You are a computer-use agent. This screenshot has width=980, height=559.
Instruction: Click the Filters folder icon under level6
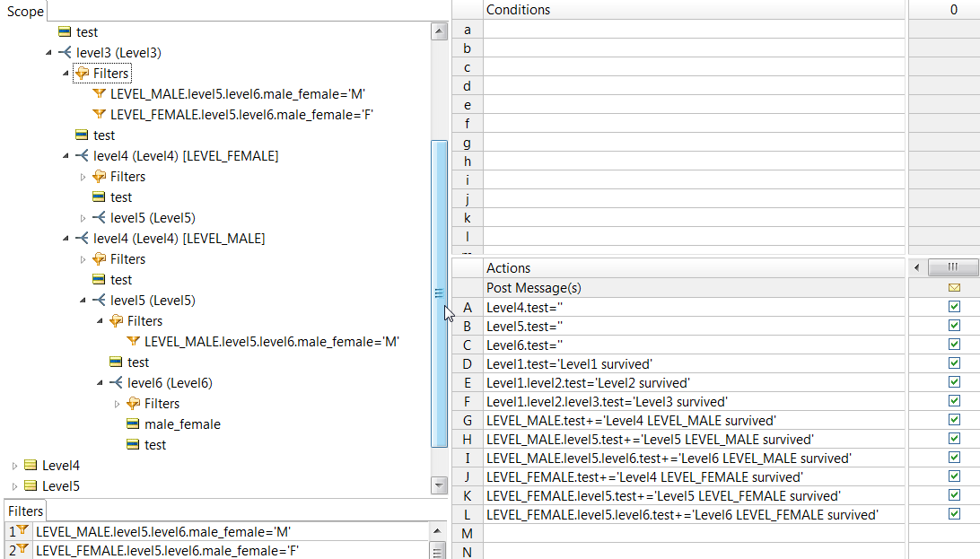(133, 404)
